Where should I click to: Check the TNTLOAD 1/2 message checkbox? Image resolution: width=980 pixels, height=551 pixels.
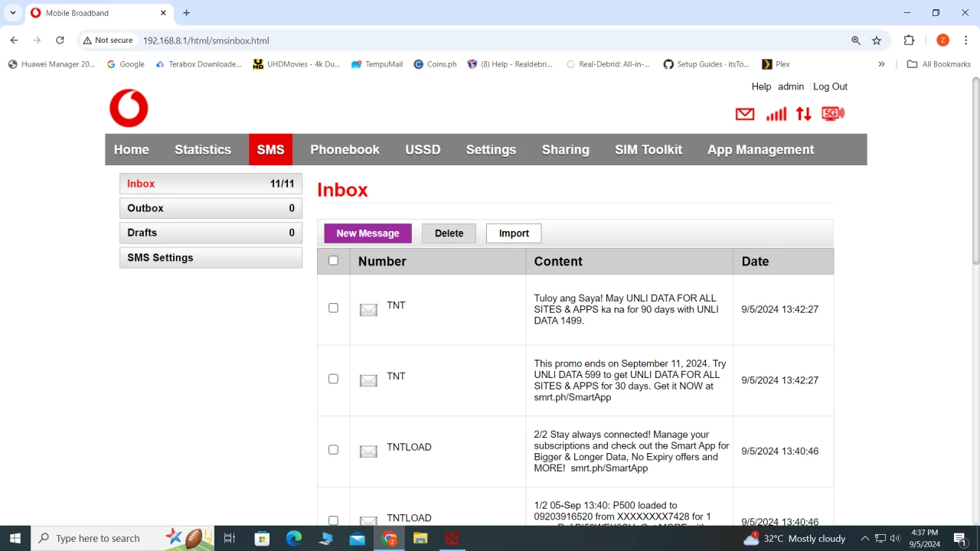(333, 520)
